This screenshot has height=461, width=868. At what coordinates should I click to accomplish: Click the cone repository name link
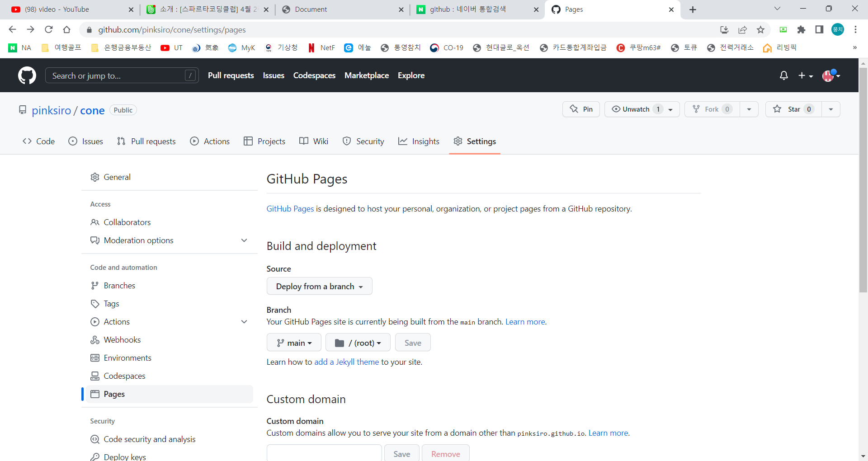tap(92, 110)
